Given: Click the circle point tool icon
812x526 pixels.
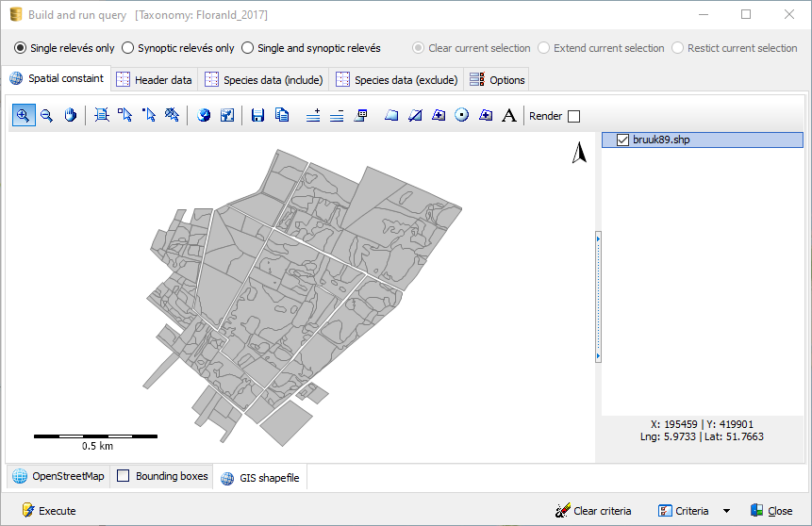Looking at the screenshot, I should (462, 115).
